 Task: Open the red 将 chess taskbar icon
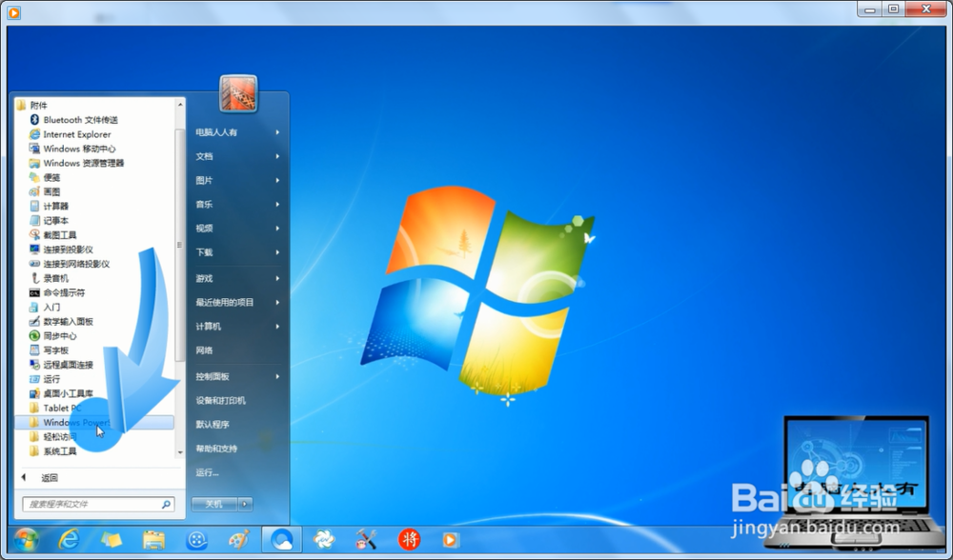coord(409,539)
